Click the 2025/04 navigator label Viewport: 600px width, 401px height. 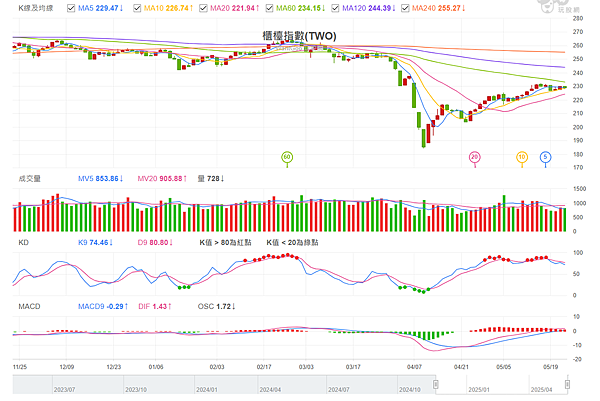(x=541, y=390)
